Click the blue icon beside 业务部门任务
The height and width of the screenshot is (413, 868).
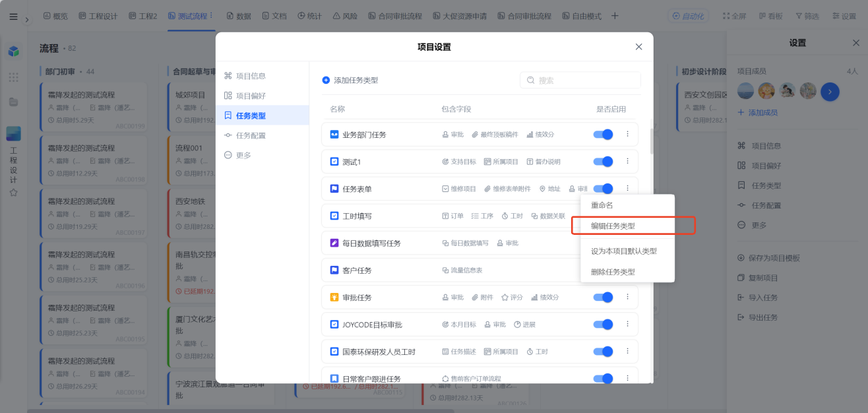coord(334,135)
